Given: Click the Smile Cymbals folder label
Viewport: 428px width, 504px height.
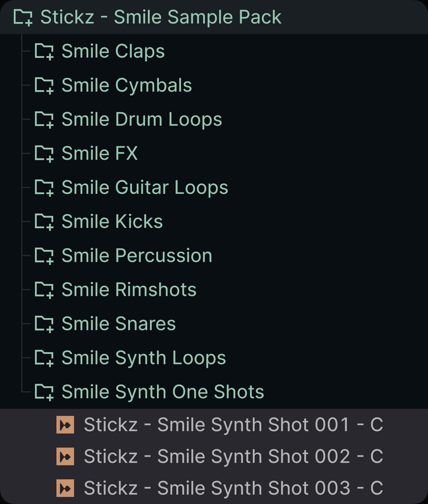Looking at the screenshot, I should point(127,85).
